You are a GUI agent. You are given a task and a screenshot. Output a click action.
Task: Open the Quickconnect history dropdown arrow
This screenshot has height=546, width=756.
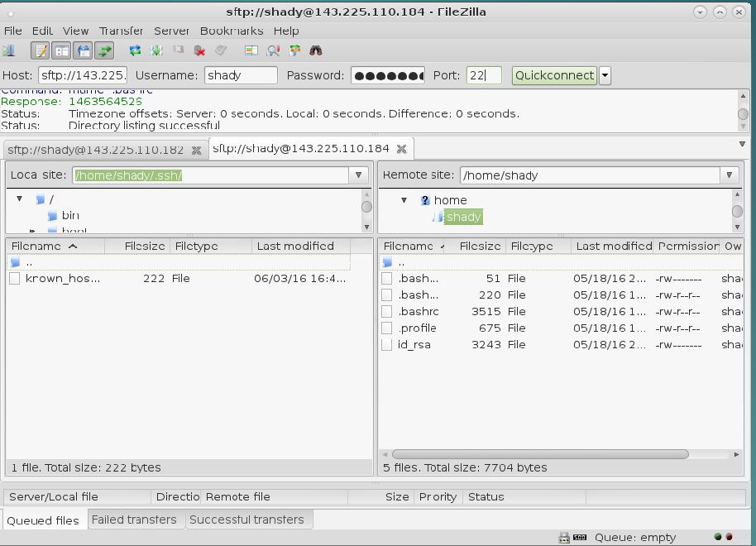[x=605, y=75]
